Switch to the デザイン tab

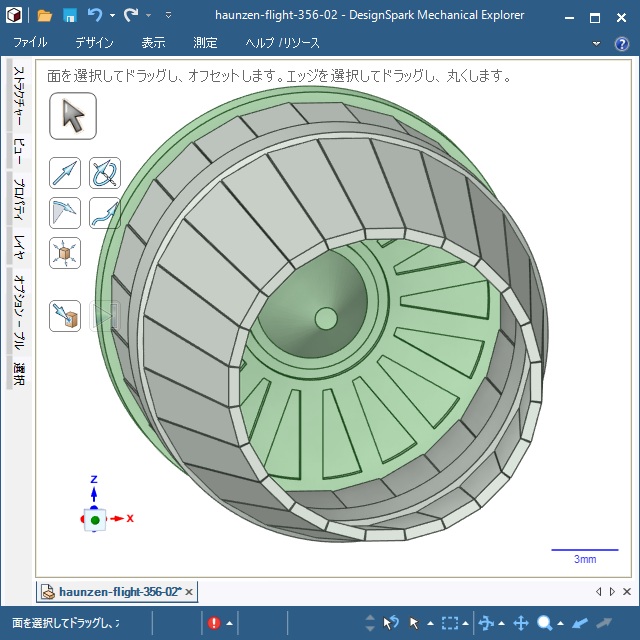click(94, 42)
